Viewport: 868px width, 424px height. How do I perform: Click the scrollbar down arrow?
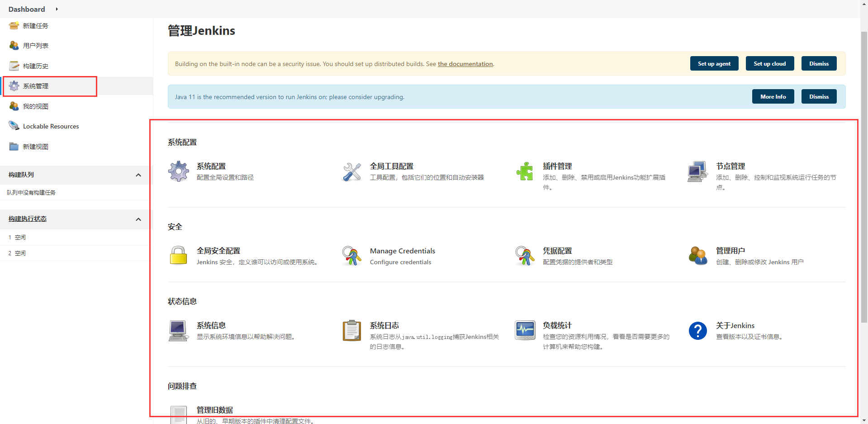[864, 420]
